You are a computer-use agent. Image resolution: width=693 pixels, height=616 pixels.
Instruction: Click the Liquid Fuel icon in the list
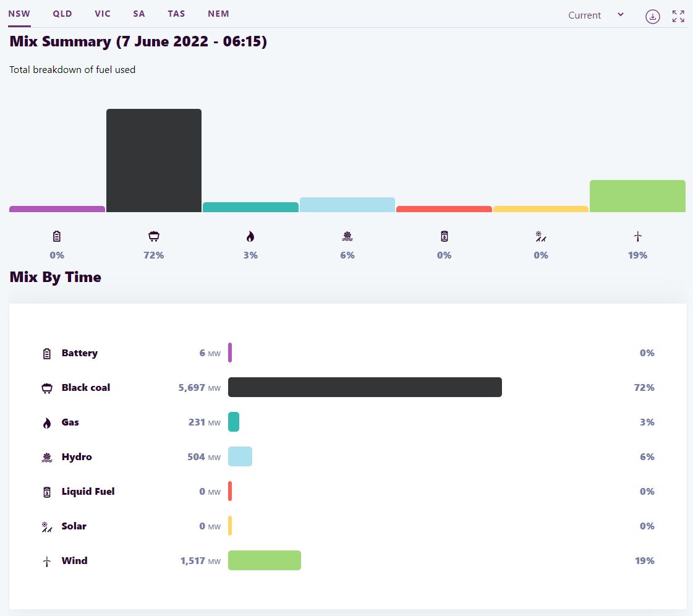coord(46,492)
